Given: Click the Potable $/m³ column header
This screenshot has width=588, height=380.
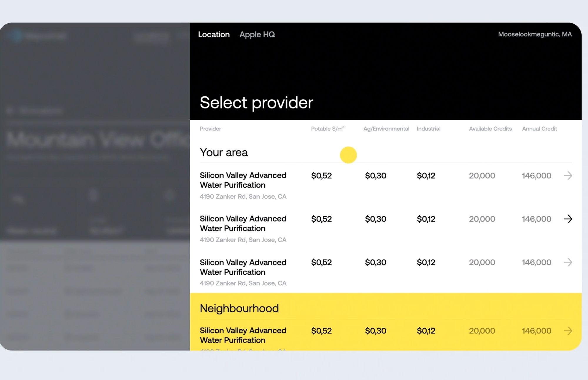Looking at the screenshot, I should tap(328, 129).
